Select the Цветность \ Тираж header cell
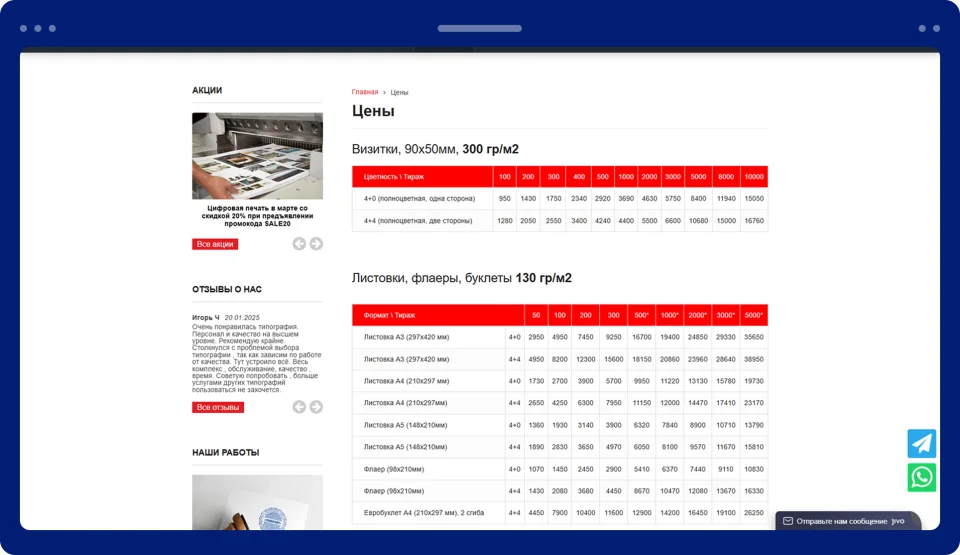 point(422,176)
